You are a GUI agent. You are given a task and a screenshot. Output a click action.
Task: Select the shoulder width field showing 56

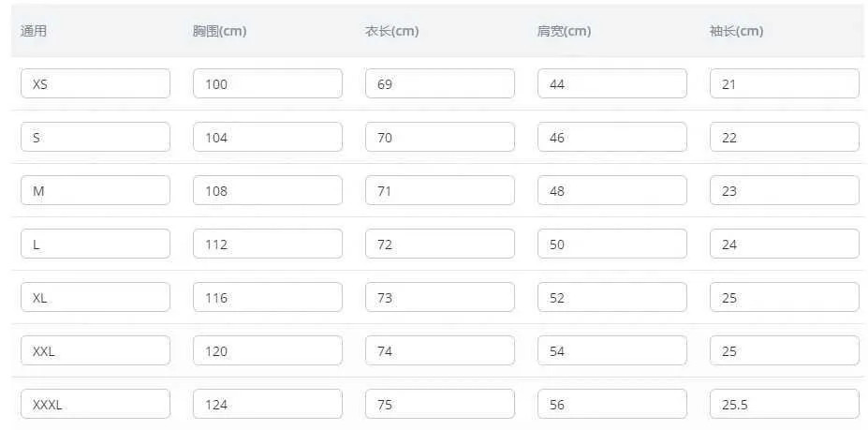[x=612, y=404]
